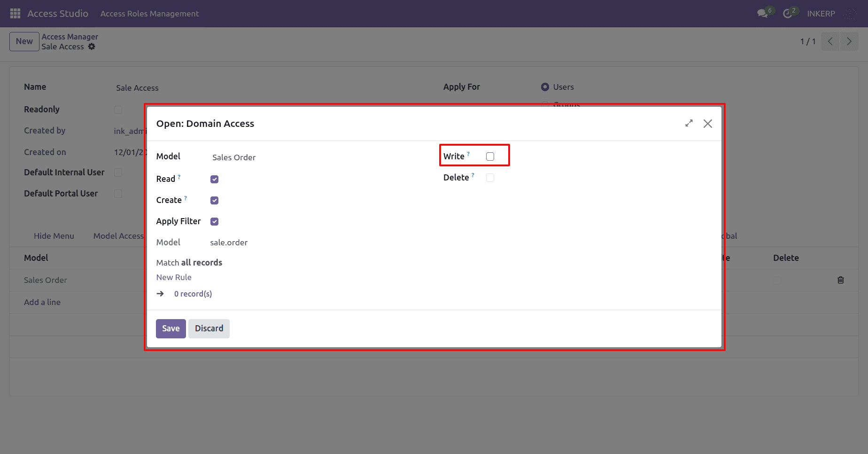
Task: Open the 0 record(s) link
Action: click(193, 294)
